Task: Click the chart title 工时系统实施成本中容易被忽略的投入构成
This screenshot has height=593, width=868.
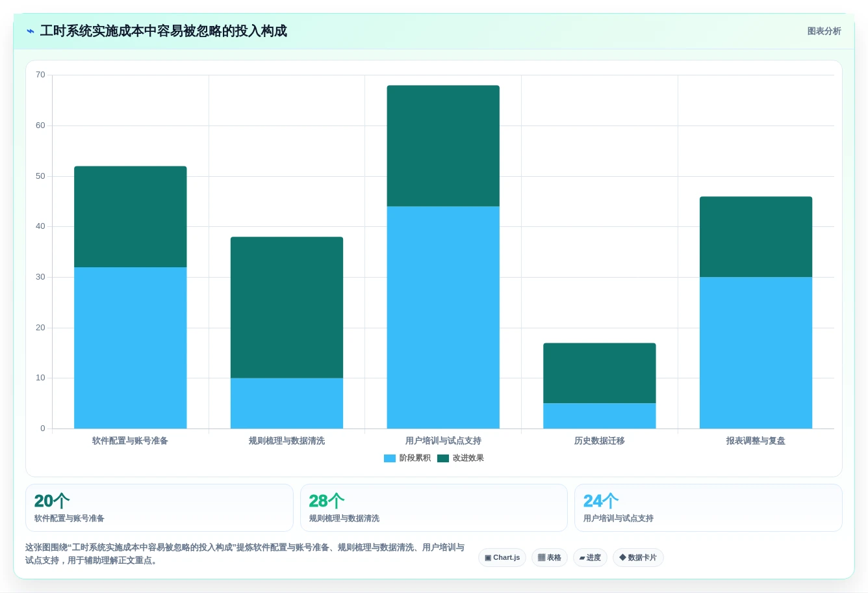Action: [163, 31]
